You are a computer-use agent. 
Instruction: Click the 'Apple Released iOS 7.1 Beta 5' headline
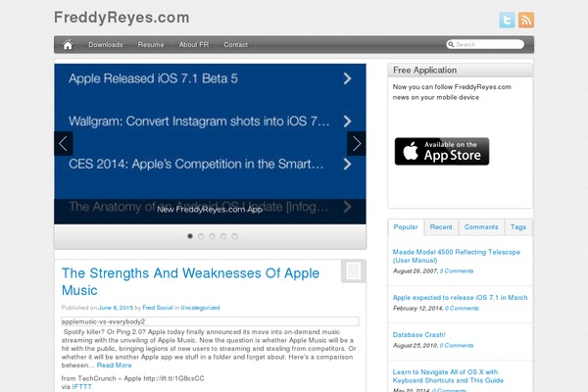point(153,78)
